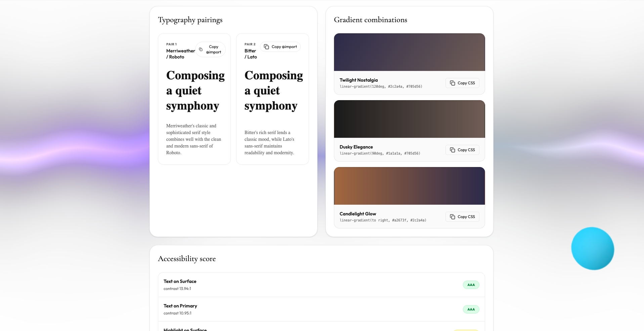This screenshot has width=644, height=331.
Task: Select the Candlelight Glow gradient swatch
Action: pos(410,186)
